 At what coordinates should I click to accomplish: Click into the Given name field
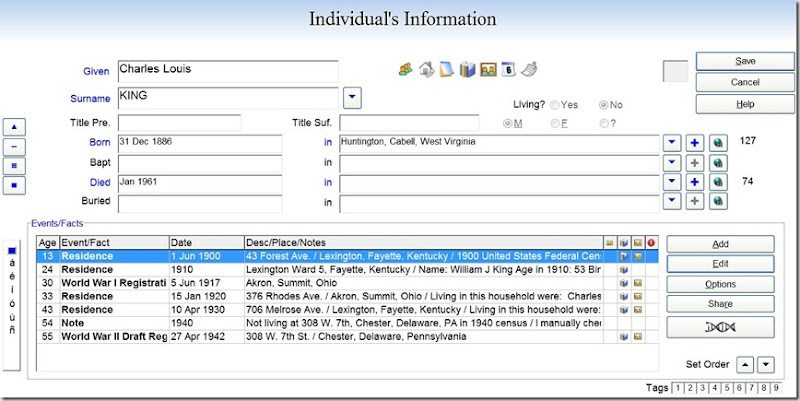[x=228, y=71]
